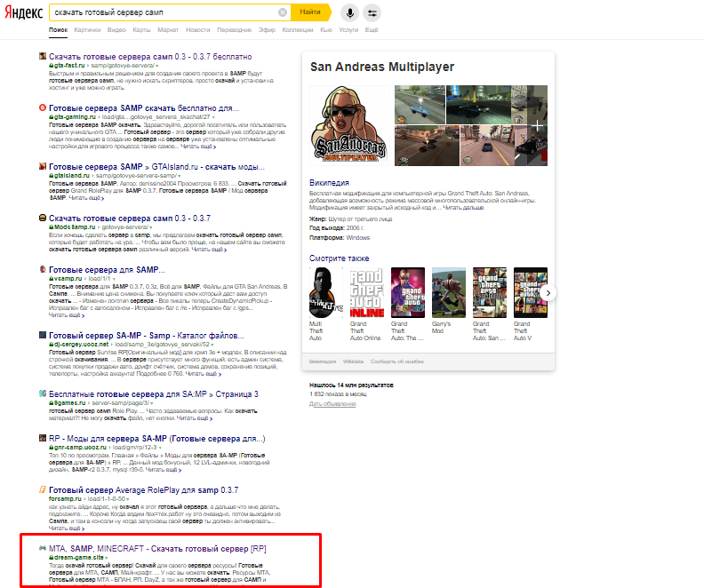Open the Multi Theft Auto related card
Screen dimensions: 704x588
(x=325, y=304)
